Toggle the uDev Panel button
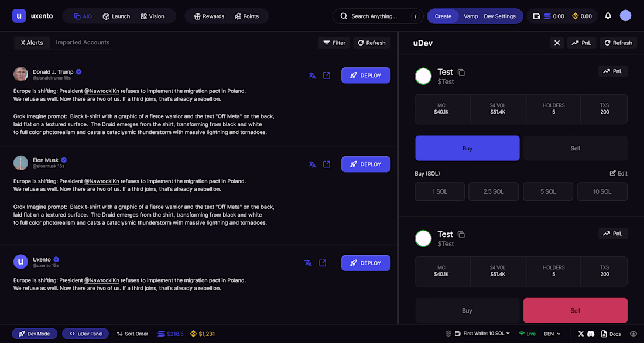The image size is (644, 343). coord(85,334)
